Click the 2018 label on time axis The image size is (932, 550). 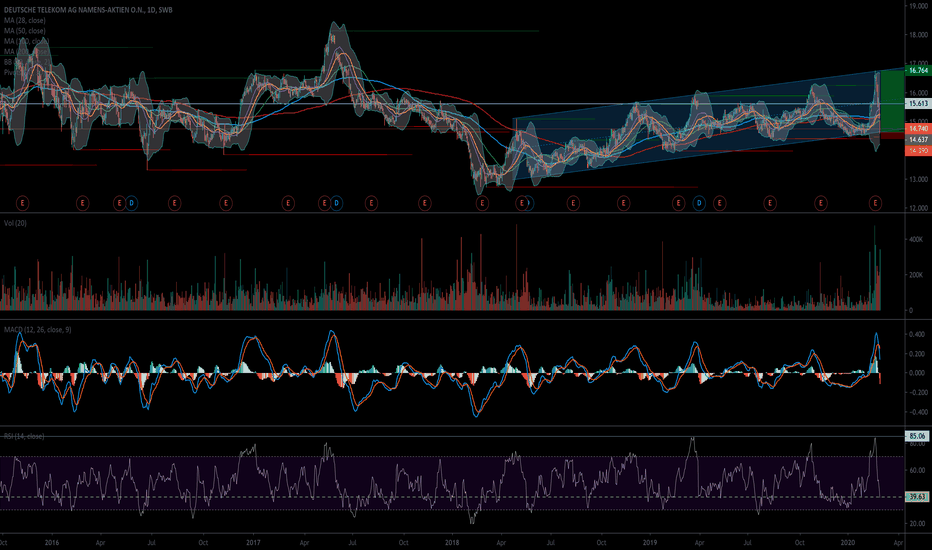[x=452, y=542]
